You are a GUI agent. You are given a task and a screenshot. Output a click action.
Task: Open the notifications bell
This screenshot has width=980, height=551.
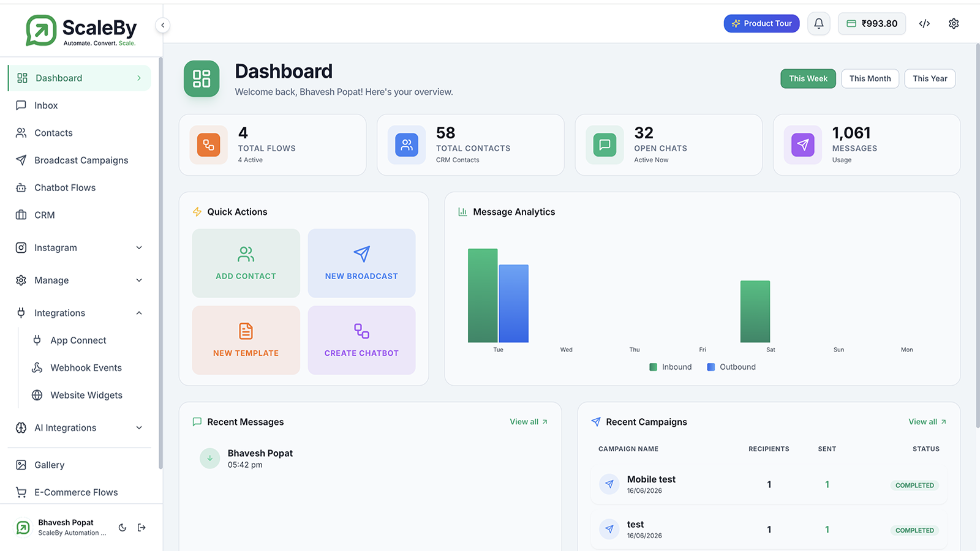818,24
